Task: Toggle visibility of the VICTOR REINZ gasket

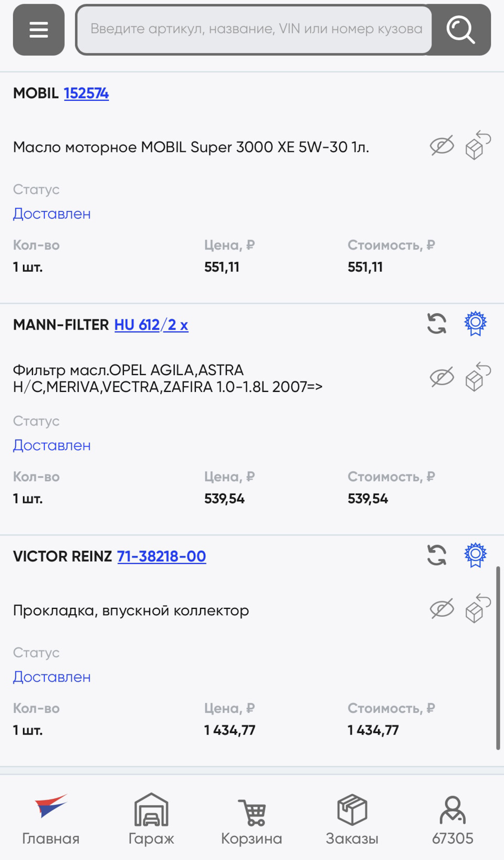Action: point(442,609)
